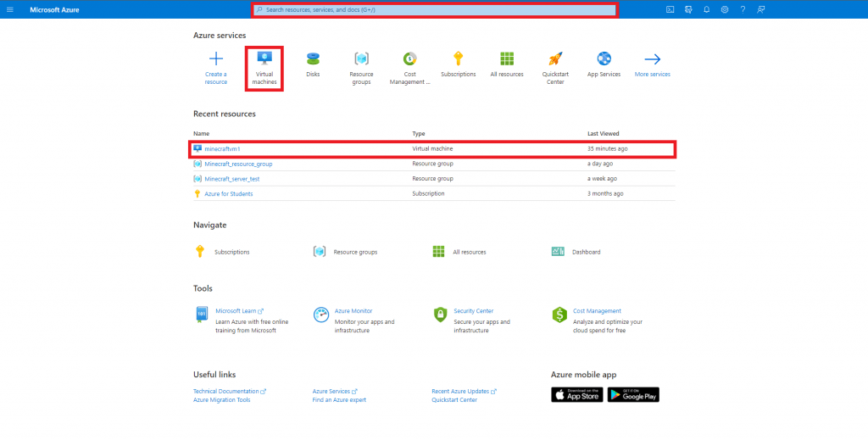Click the Create a resource plus icon
This screenshot has height=440, width=868.
216,59
